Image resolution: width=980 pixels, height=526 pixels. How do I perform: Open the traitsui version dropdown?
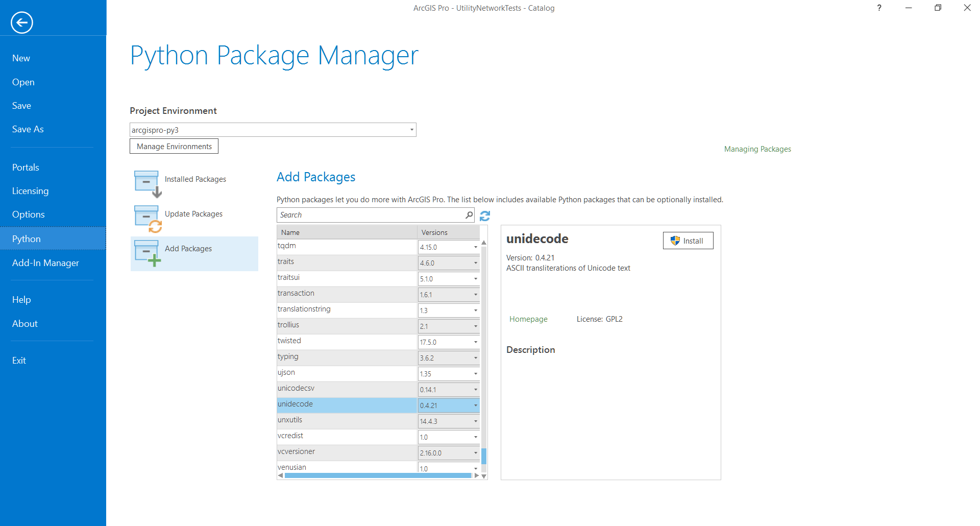point(475,279)
